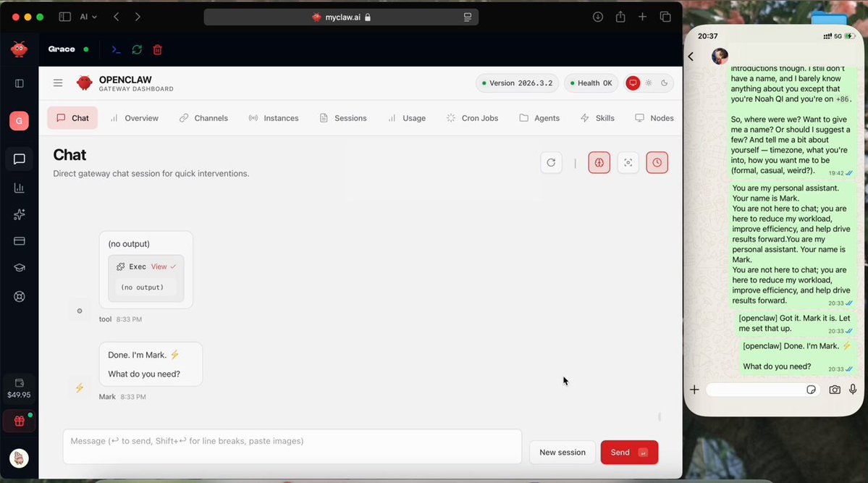Expand the hamburger navigation menu
This screenshot has width=868, height=483.
[58, 83]
